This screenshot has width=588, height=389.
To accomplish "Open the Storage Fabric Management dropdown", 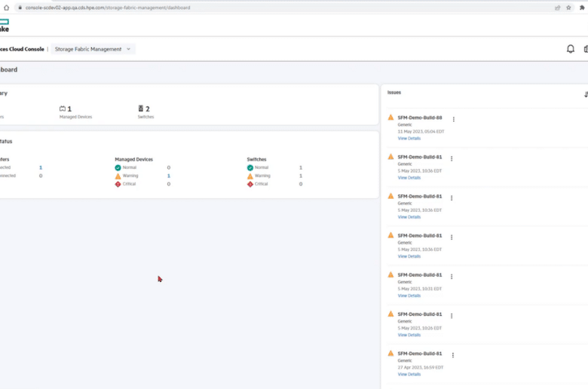I will click(x=93, y=49).
